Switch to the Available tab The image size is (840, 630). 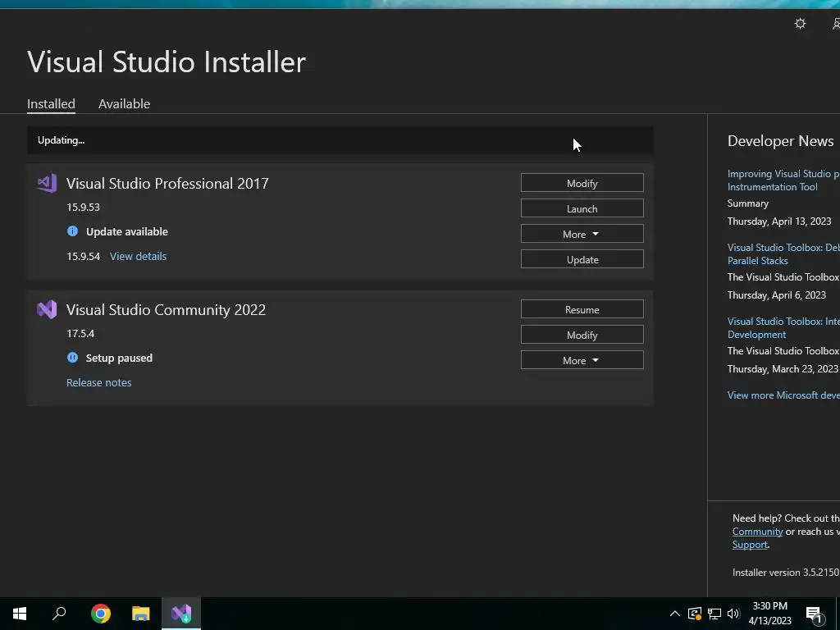pyautogui.click(x=125, y=104)
